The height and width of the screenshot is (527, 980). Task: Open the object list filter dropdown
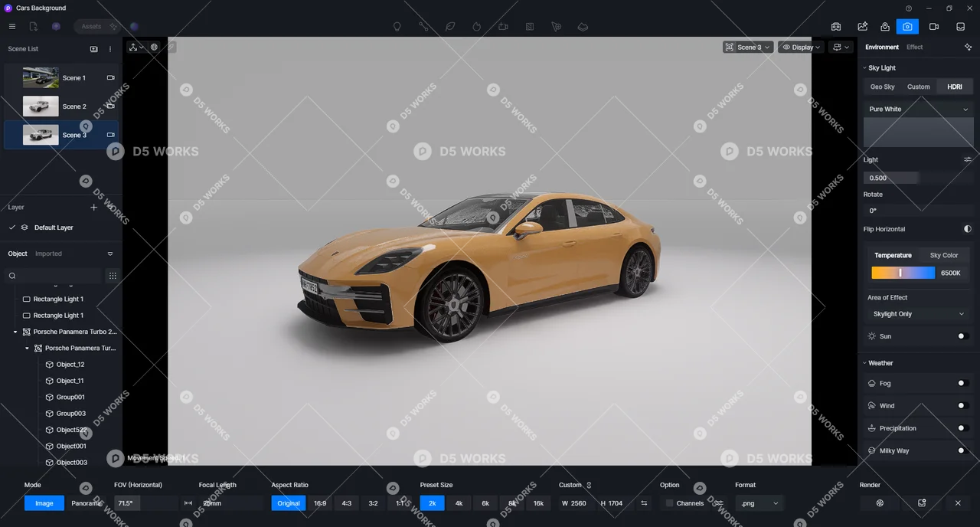pyautogui.click(x=110, y=254)
